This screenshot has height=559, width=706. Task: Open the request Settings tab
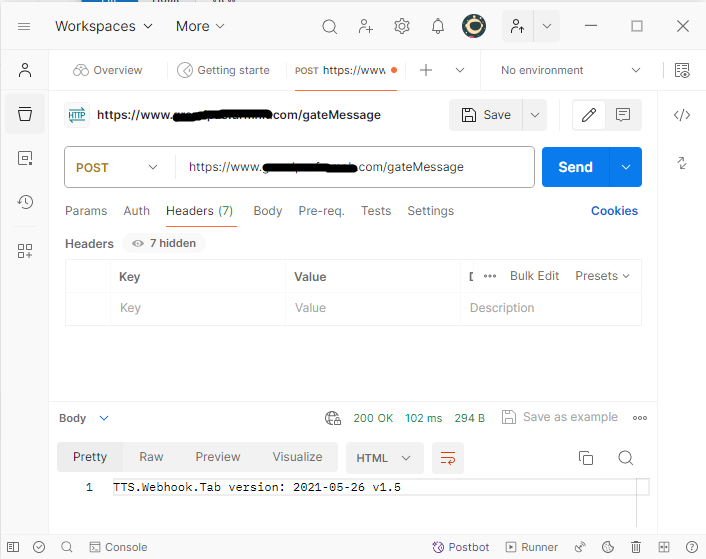tap(430, 211)
